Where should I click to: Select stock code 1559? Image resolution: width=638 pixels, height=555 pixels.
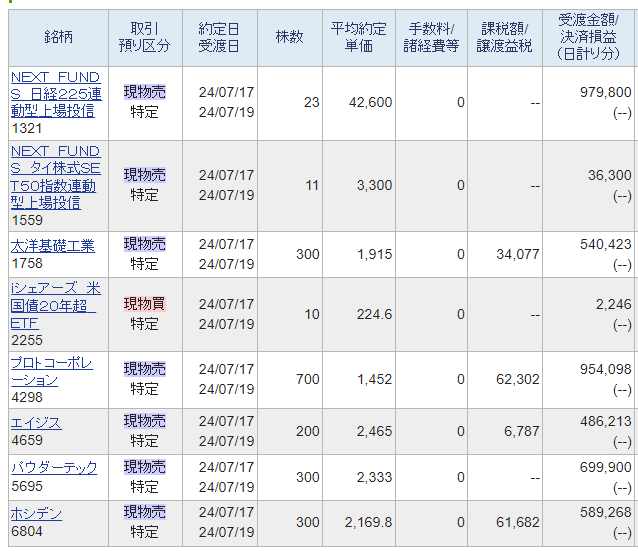click(27, 220)
